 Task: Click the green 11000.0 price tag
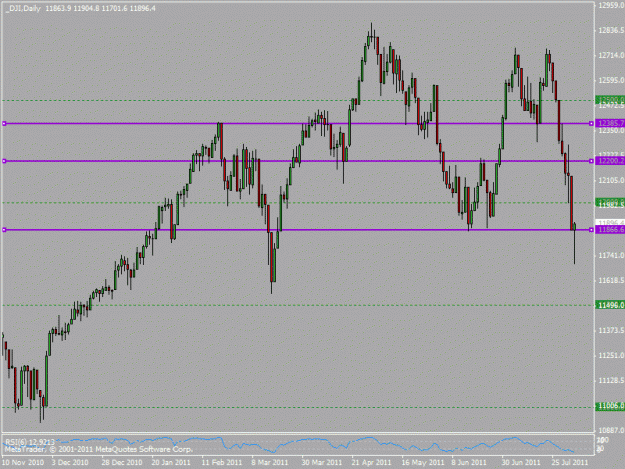click(610, 406)
